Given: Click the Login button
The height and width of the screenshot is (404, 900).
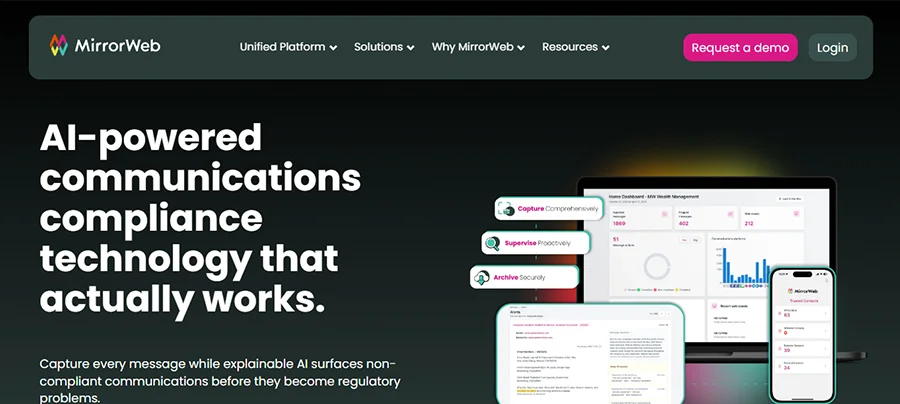Looking at the screenshot, I should pos(832,47).
